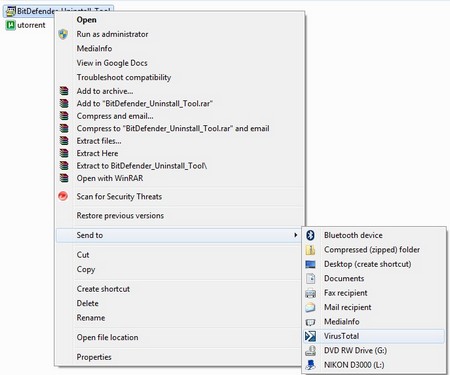
Task: Click the Bluetooth device icon
Action: (310, 235)
